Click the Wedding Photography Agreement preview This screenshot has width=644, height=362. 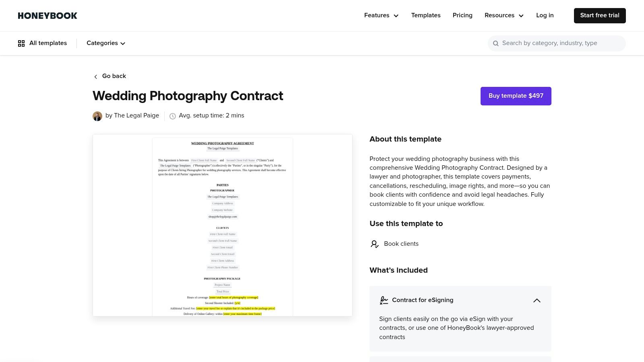click(222, 225)
